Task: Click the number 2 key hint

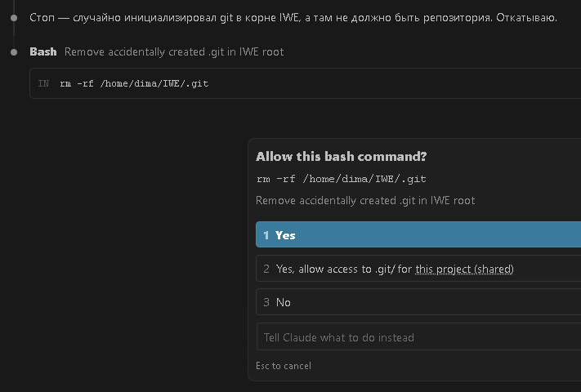Action: click(266, 269)
